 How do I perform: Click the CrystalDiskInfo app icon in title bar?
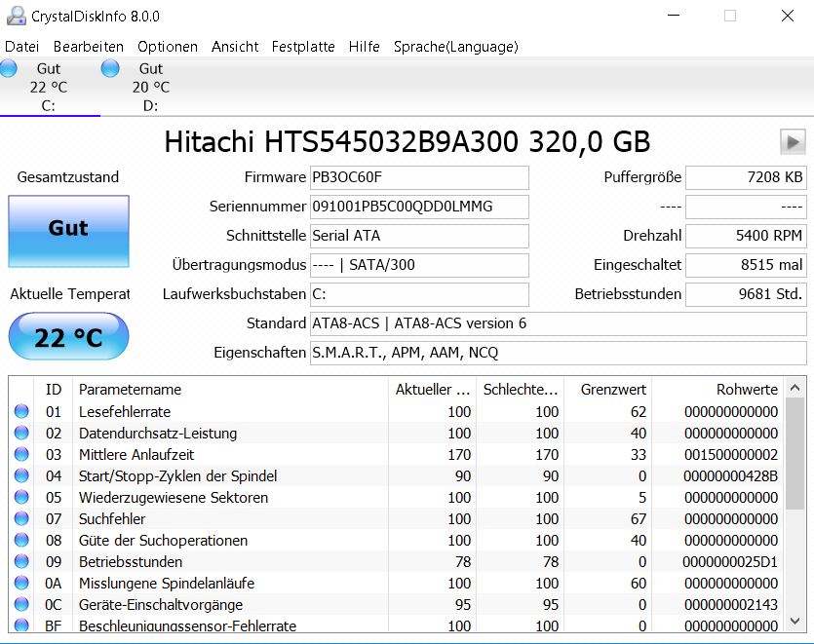click(17, 17)
